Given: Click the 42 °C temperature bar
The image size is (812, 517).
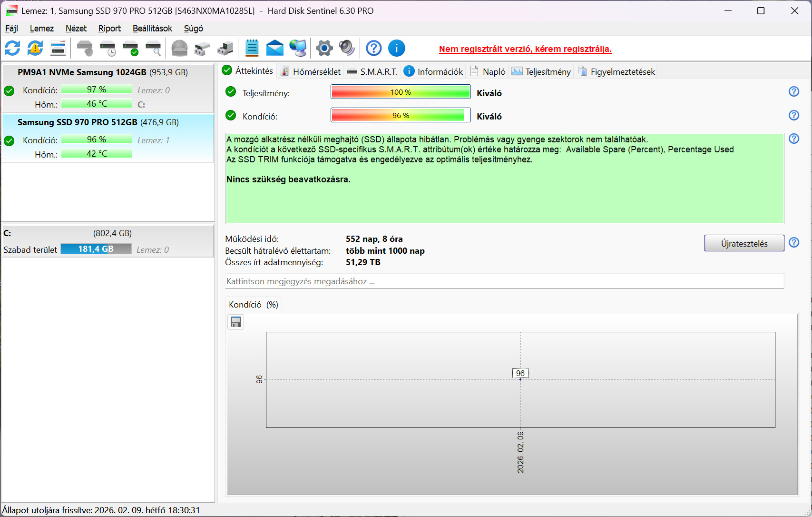Looking at the screenshot, I should (97, 154).
